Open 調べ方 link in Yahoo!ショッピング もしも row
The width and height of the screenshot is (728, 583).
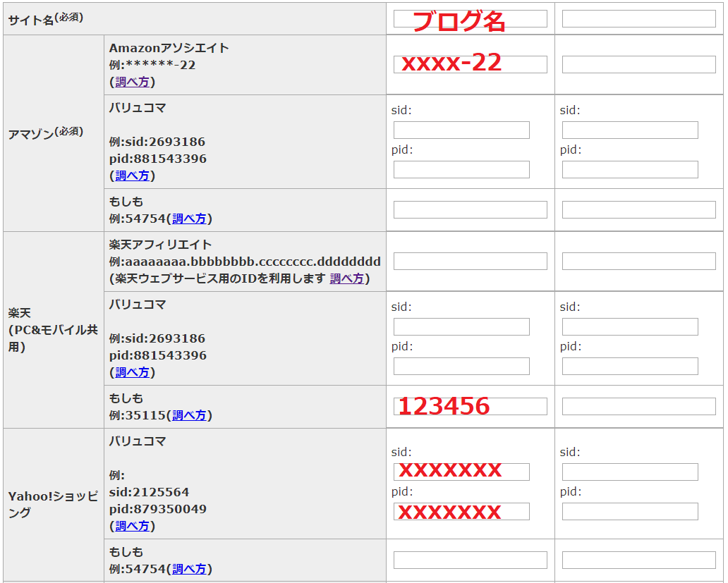coord(189,569)
